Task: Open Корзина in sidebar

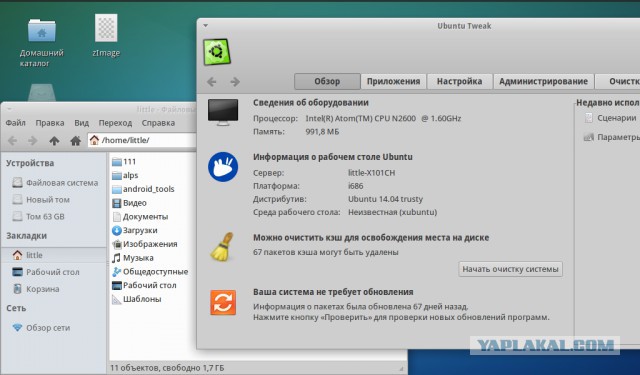Action: tap(36, 289)
